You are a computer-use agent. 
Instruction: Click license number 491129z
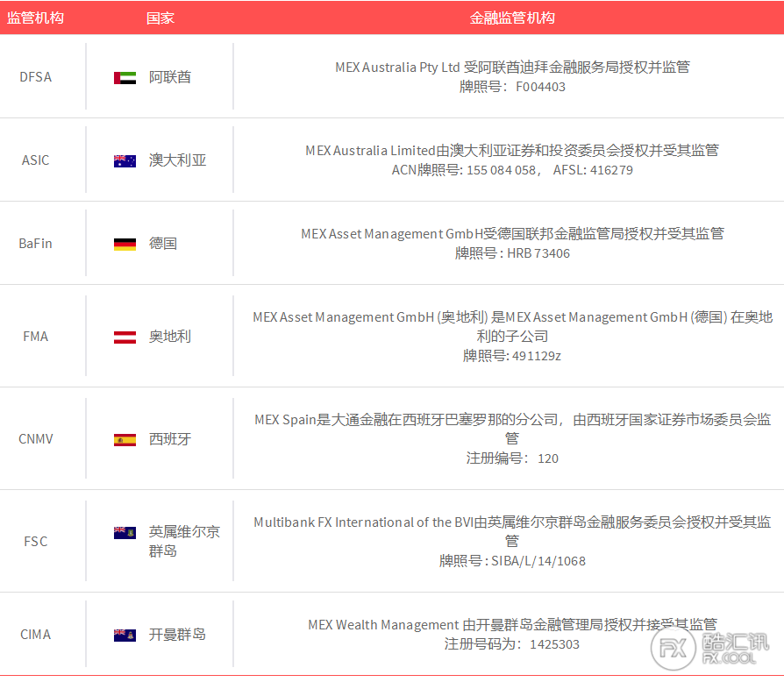click(537, 356)
